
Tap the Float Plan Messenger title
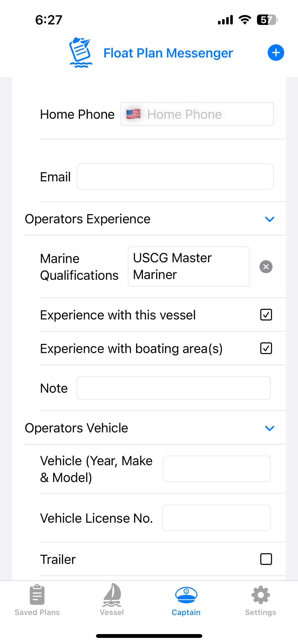tap(168, 53)
